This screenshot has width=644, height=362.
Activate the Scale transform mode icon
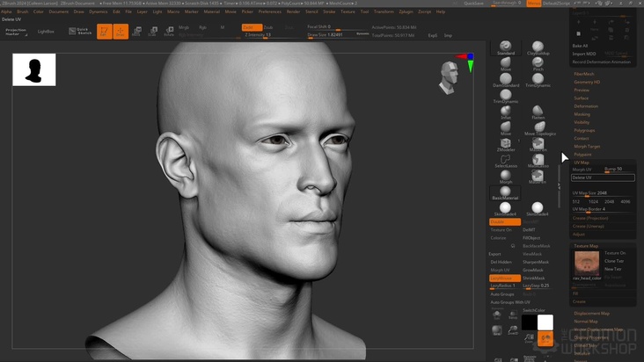(x=153, y=31)
